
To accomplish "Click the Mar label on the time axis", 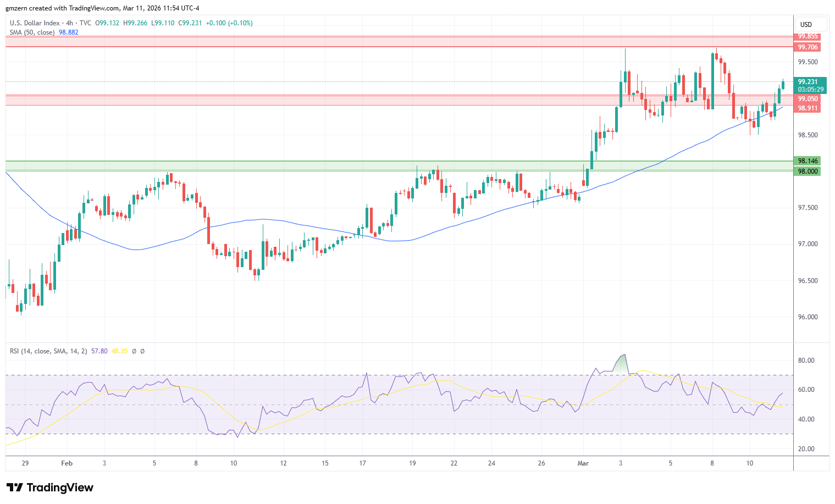I will (583, 463).
